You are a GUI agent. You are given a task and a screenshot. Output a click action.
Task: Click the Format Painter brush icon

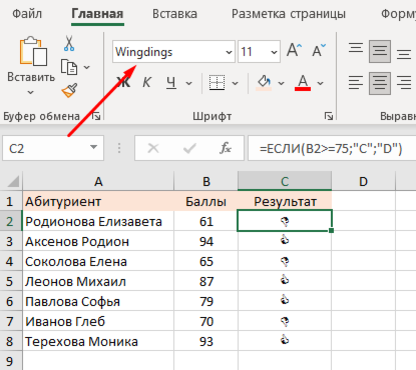[69, 90]
